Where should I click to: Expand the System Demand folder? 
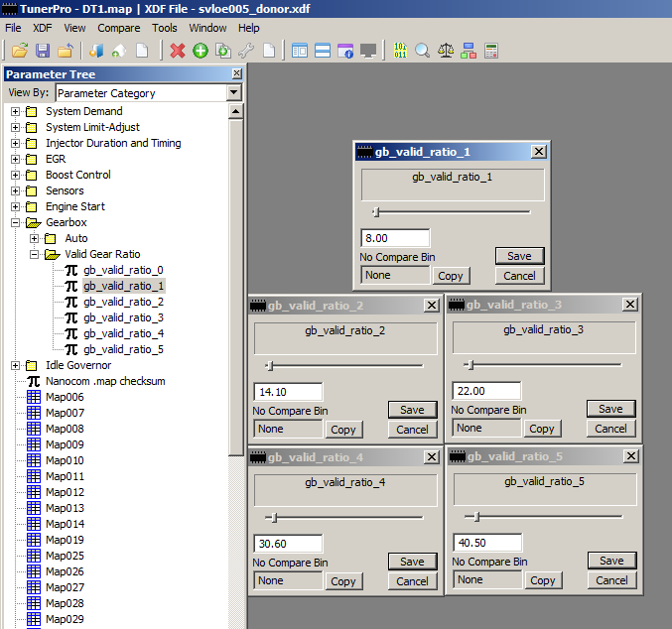[16, 111]
